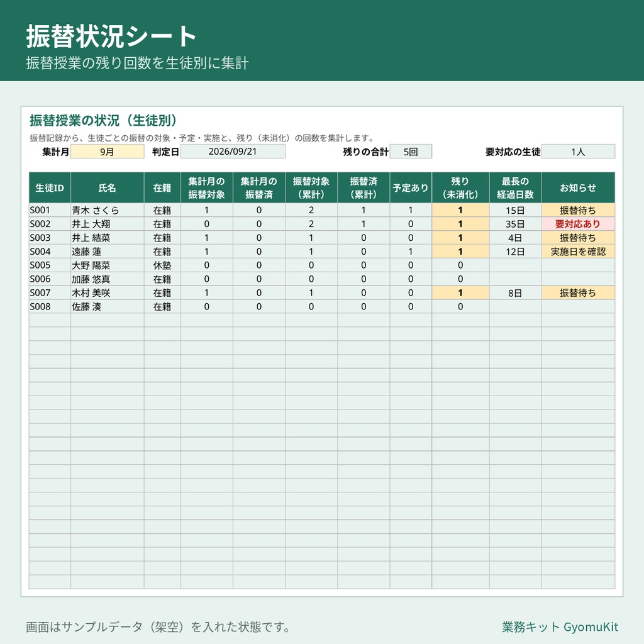The height and width of the screenshot is (644, 644).
Task: Click the name 大野 陽菜
Action: point(91,265)
